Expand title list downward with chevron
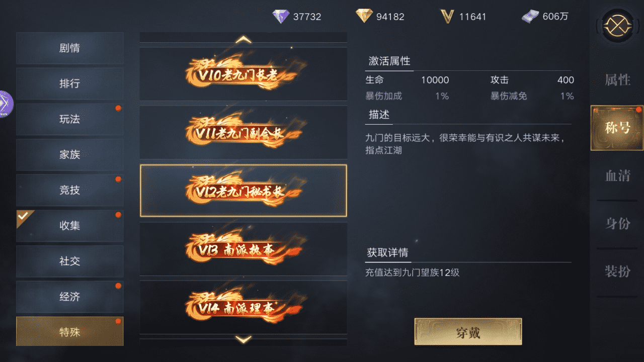Screen dimensions: 644x362 tap(244, 340)
